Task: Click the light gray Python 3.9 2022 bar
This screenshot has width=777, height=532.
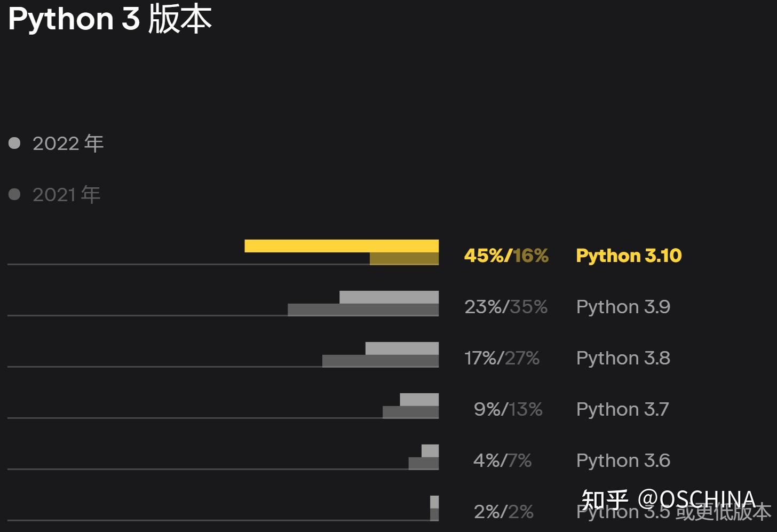Action: (388, 297)
